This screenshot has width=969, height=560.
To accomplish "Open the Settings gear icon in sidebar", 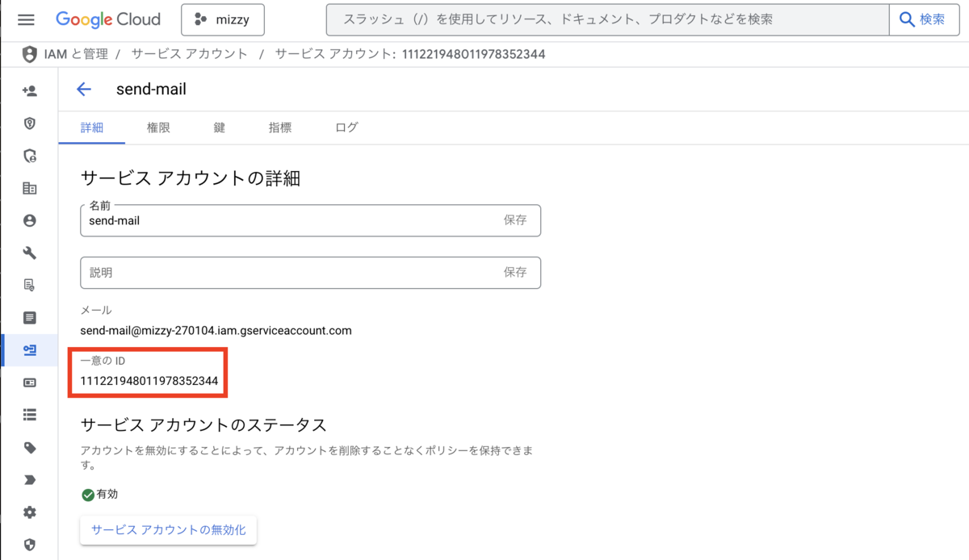I will click(29, 512).
